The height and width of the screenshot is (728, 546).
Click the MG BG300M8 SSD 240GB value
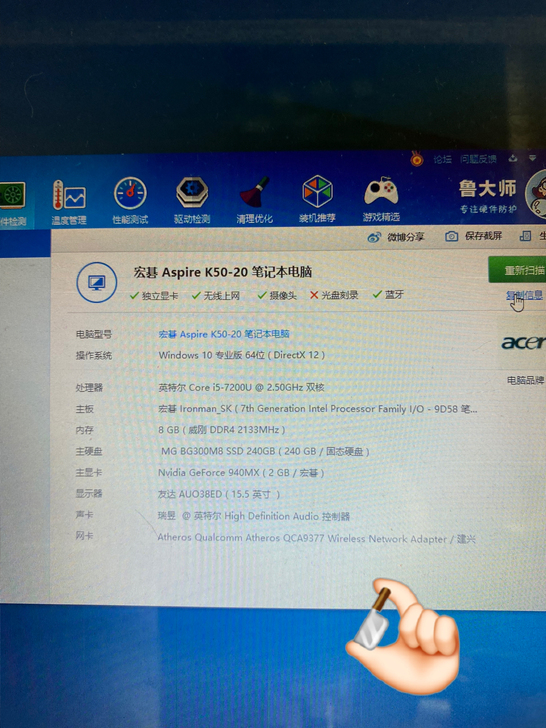point(265,451)
